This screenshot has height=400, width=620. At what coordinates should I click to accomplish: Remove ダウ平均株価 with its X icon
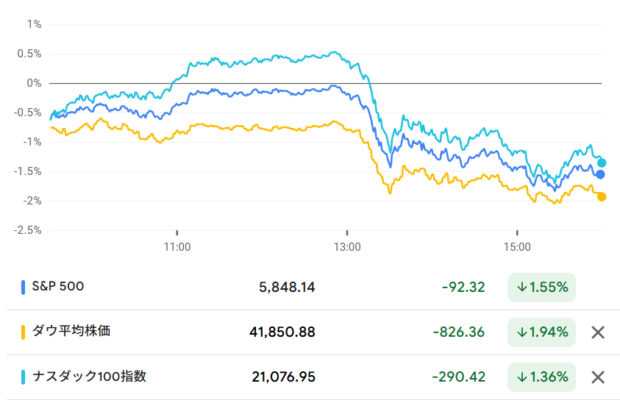pyautogui.click(x=598, y=332)
